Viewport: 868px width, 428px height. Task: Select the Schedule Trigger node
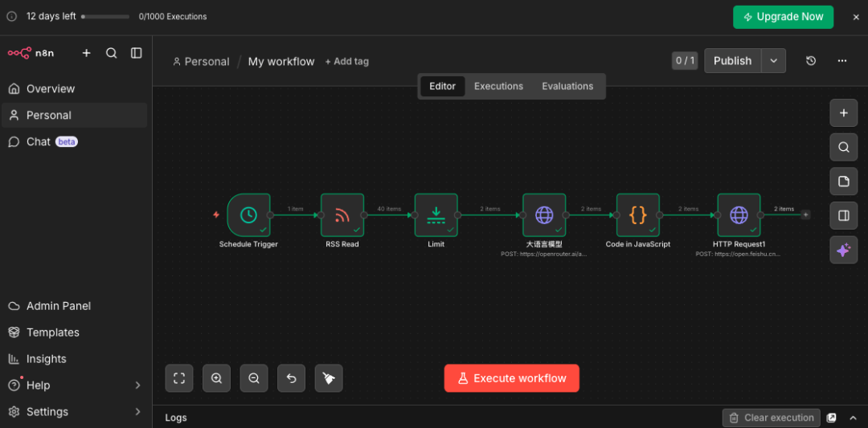[248, 215]
